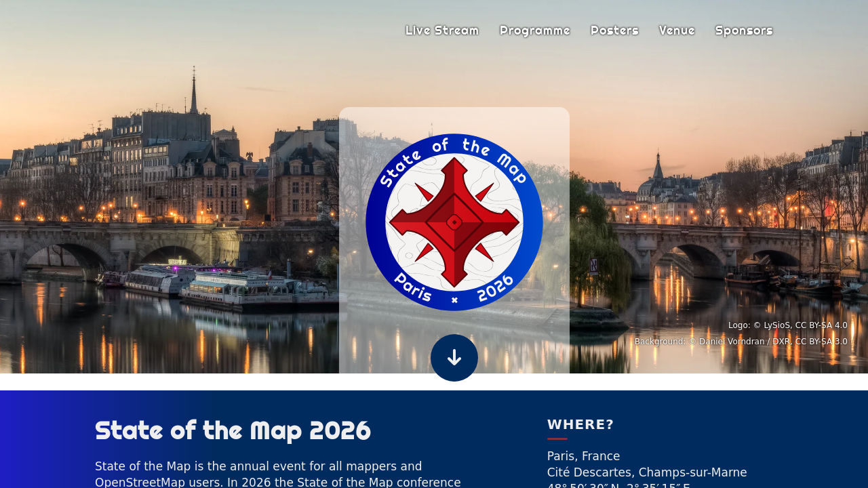Screen dimensions: 868x488
Task: Open the Venue menu item
Action: pos(677,30)
